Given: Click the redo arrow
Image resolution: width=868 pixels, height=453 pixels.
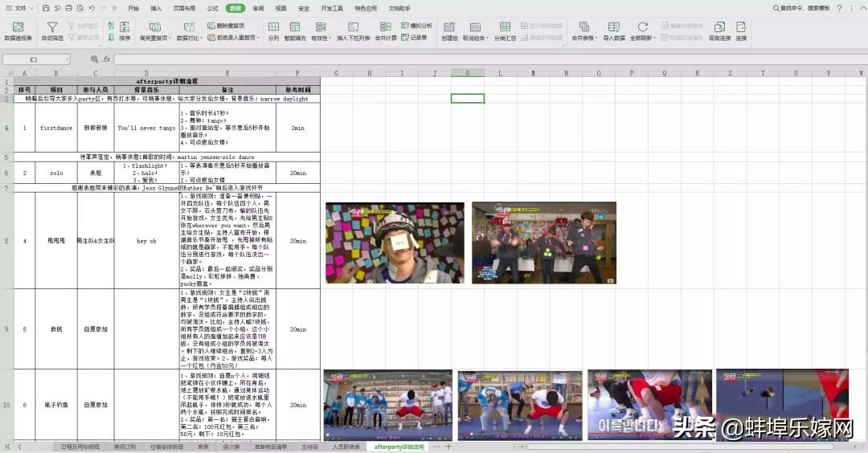Looking at the screenshot, I should (x=104, y=8).
